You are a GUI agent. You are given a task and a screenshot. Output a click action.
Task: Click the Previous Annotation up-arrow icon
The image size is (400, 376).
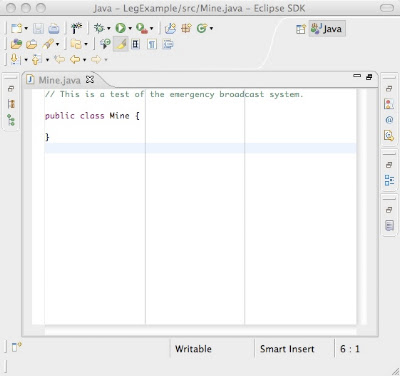[x=36, y=60]
